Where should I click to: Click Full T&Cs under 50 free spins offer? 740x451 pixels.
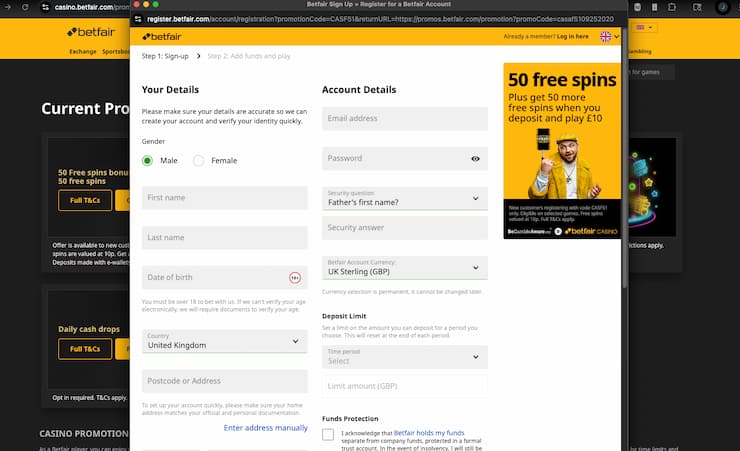pyautogui.click(x=85, y=200)
